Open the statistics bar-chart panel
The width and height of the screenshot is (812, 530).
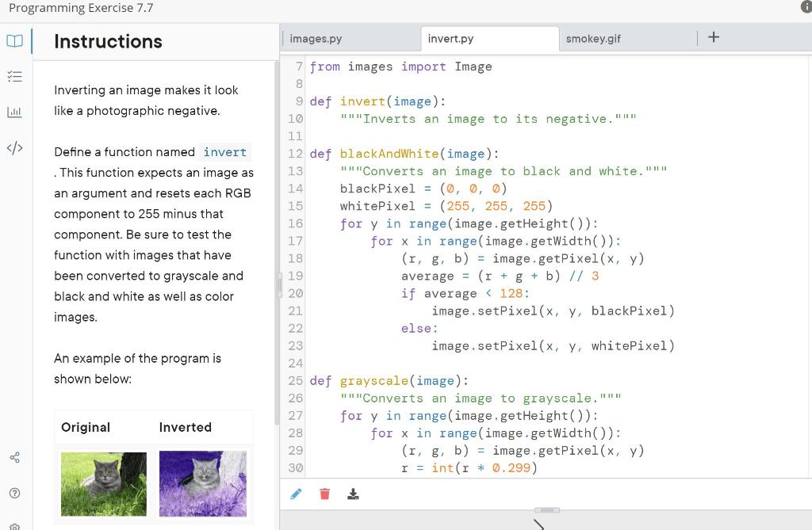tap(14, 112)
